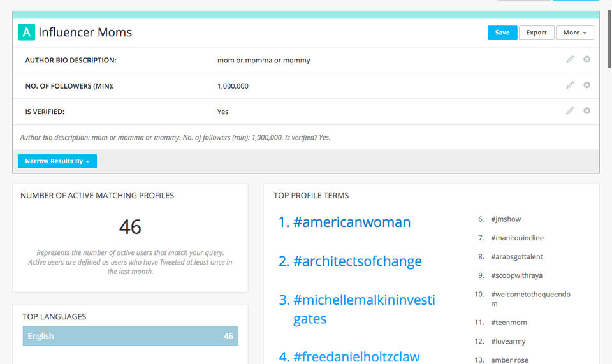Remove the No. of Followers filter

586,85
